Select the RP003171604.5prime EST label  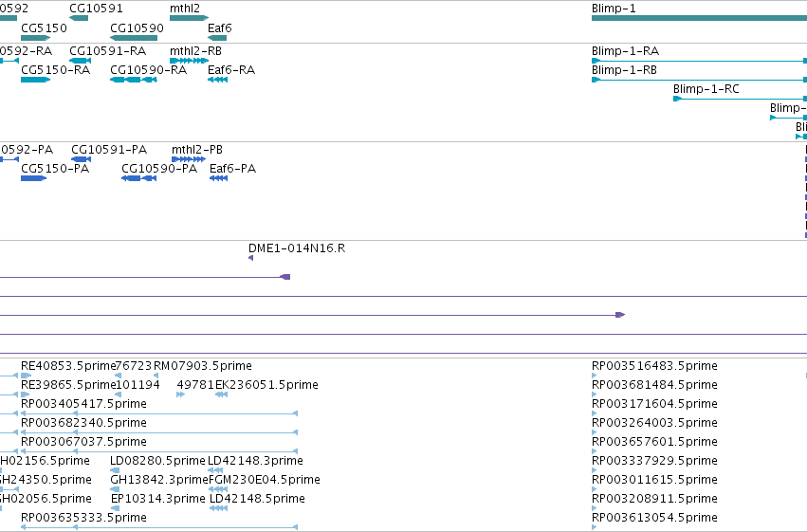tap(654, 404)
